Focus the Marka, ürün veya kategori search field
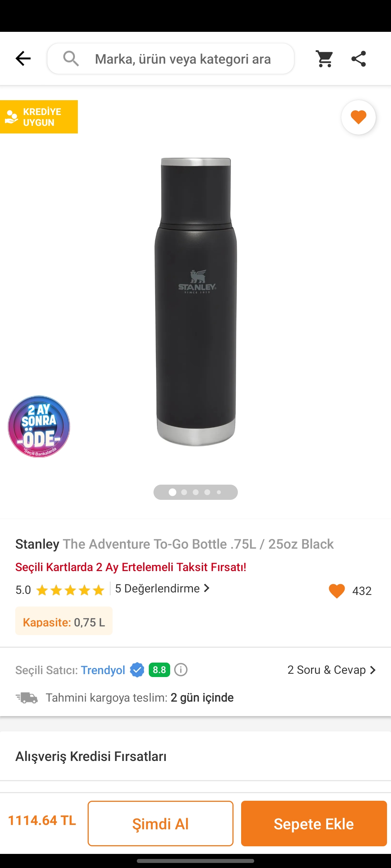The height and width of the screenshot is (868, 391). tap(183, 59)
